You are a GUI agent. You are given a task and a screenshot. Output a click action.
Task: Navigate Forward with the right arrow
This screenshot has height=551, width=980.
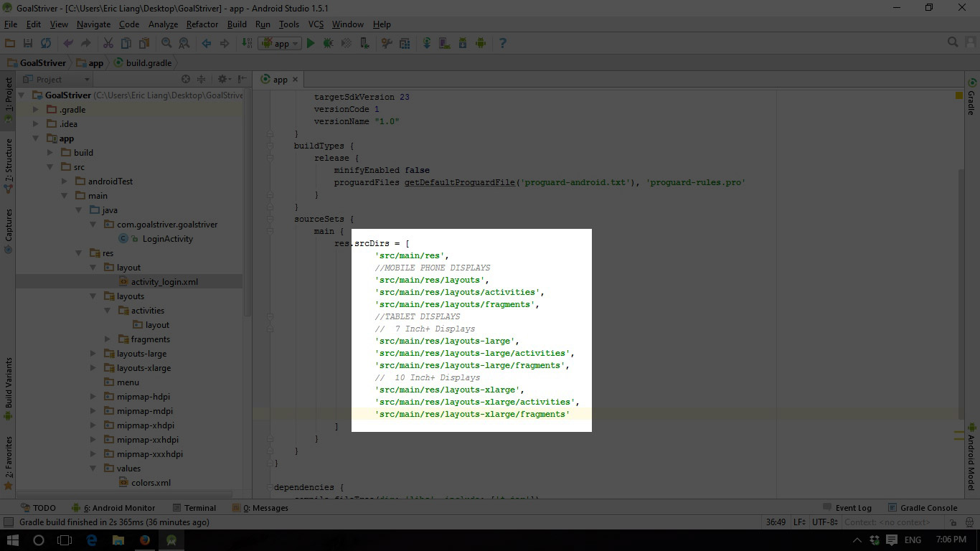(x=224, y=43)
